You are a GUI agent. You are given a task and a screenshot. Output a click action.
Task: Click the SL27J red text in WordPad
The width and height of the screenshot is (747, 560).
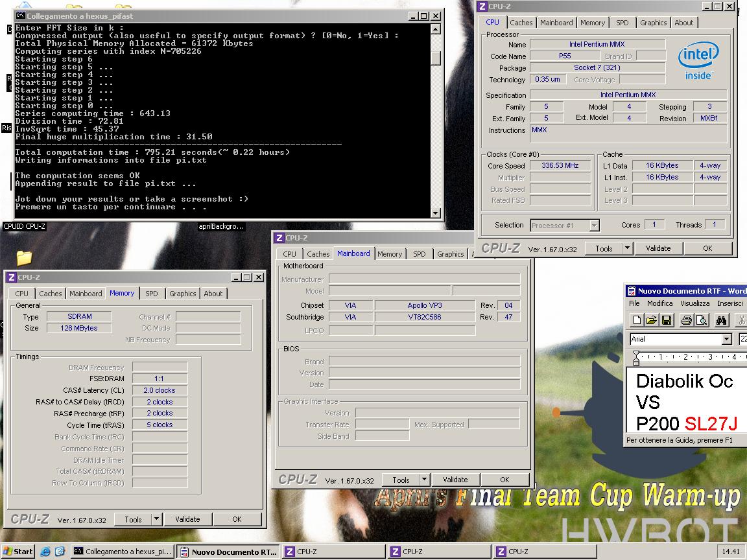(711, 423)
